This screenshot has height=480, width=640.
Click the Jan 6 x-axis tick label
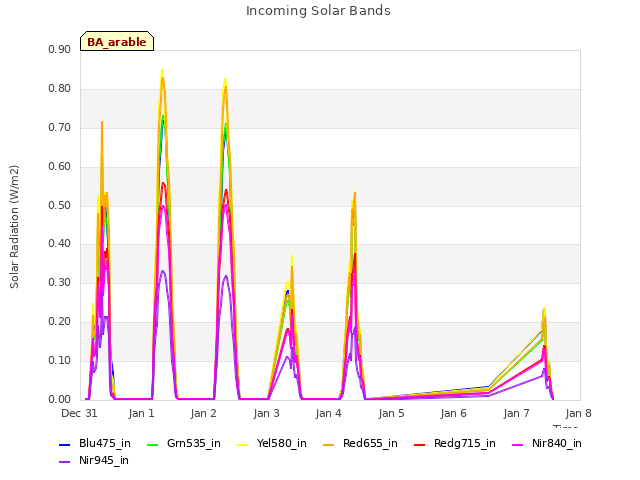click(453, 413)
